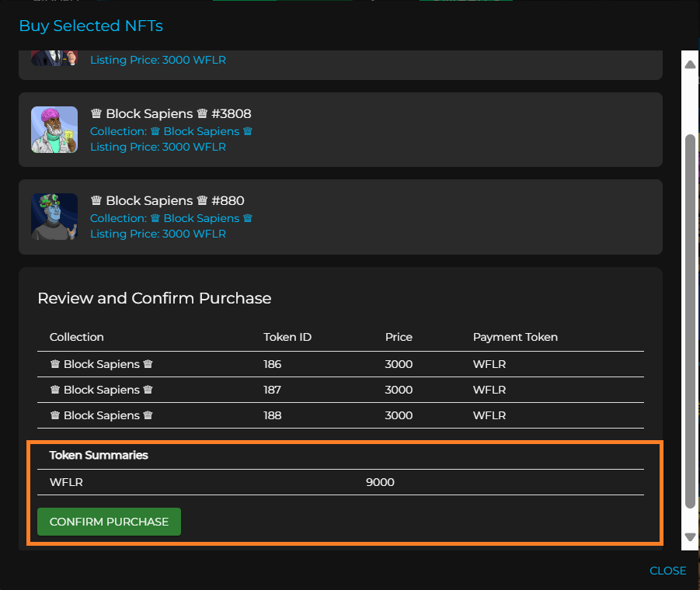
Task: Click the partially visible top NFT thumbnail
Action: [54, 58]
